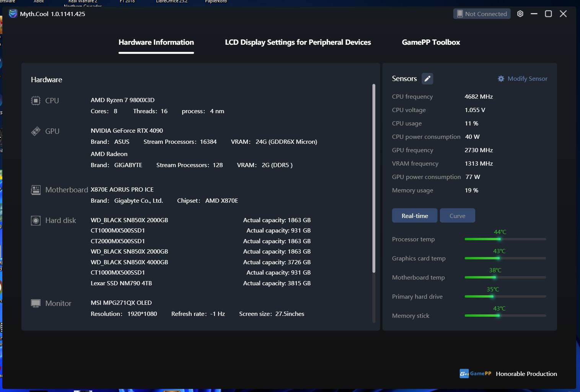Click the Honorable Production text
This screenshot has height=392, width=580.
pyautogui.click(x=526, y=374)
